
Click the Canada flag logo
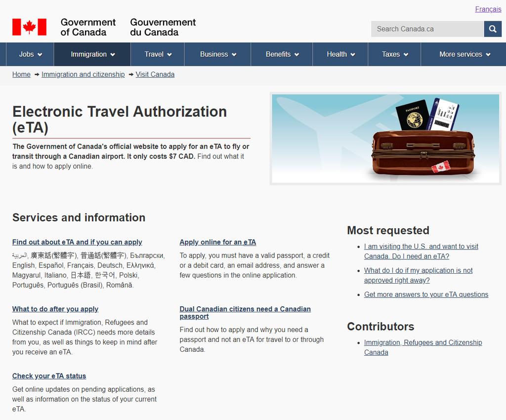[x=29, y=27]
